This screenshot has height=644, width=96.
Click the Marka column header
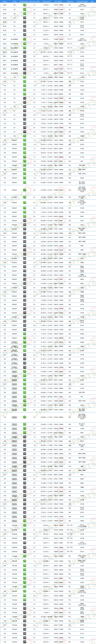[5, 1]
